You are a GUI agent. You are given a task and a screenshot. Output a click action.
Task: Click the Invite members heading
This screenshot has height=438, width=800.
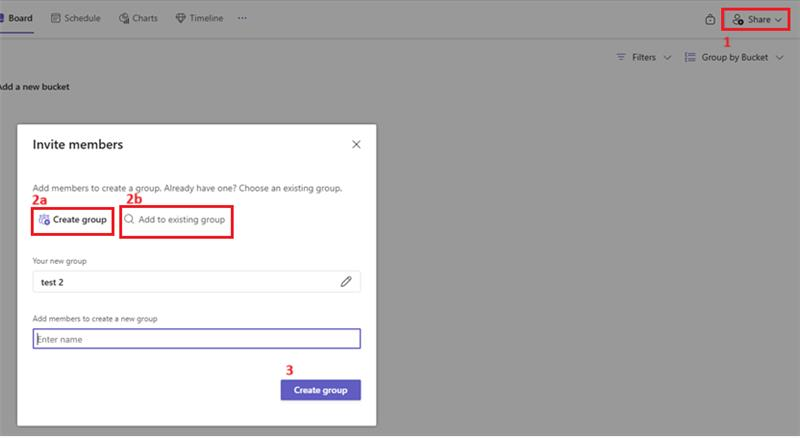pyautogui.click(x=78, y=145)
